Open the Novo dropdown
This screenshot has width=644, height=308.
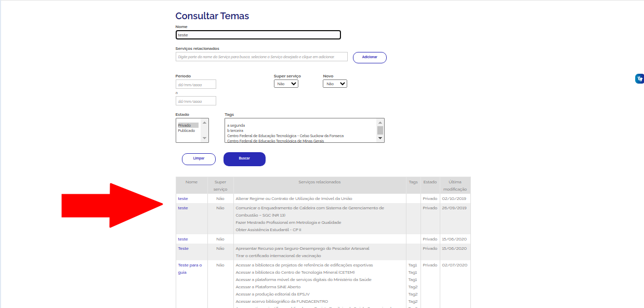click(335, 84)
